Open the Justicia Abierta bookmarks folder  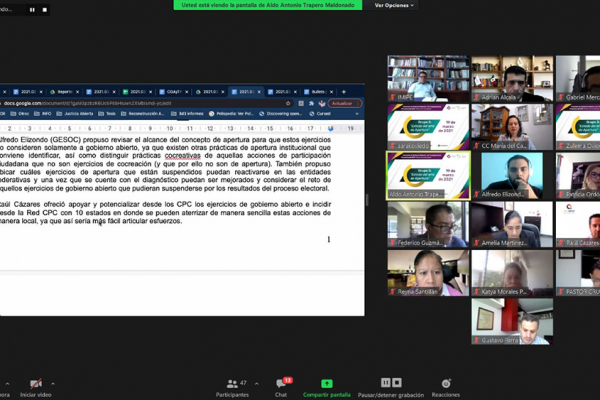point(75,114)
